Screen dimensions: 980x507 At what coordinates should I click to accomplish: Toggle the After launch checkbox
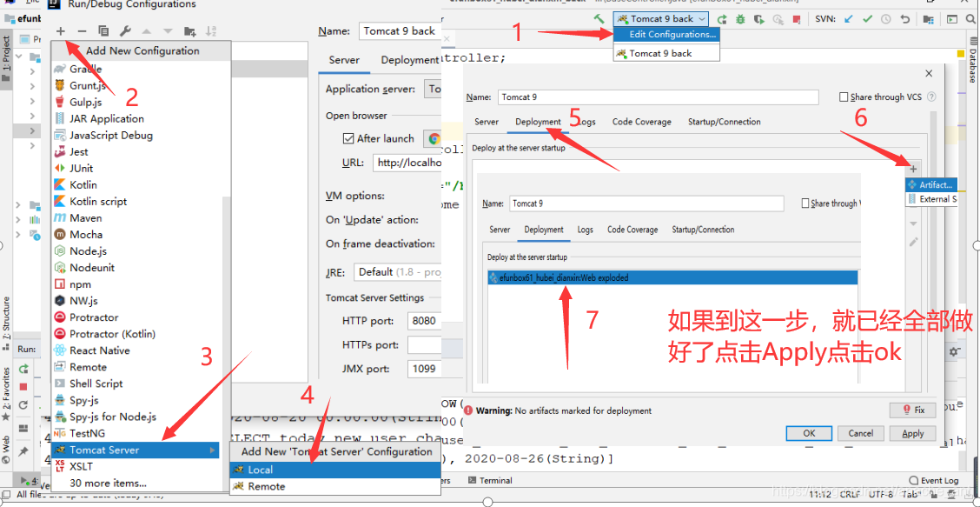pyautogui.click(x=348, y=138)
